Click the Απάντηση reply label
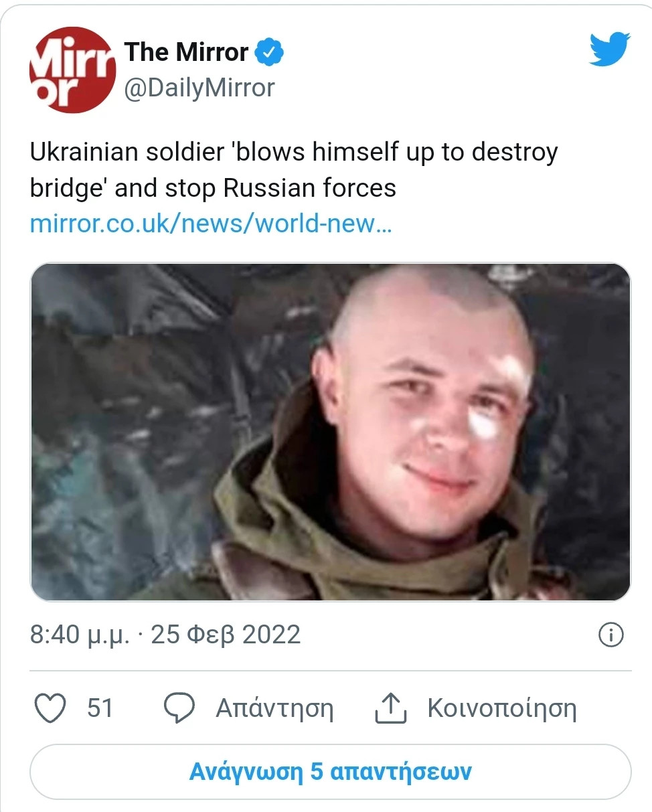Screen dimensions: 652x812 [x=274, y=708]
